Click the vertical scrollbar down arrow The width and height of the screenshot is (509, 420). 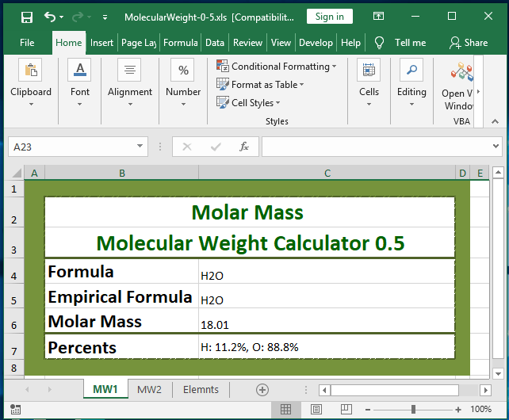(x=498, y=373)
